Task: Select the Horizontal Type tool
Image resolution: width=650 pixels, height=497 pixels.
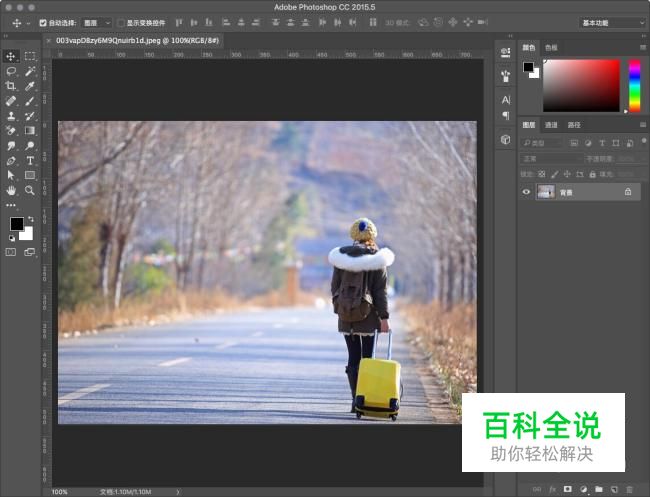Action: click(x=30, y=160)
